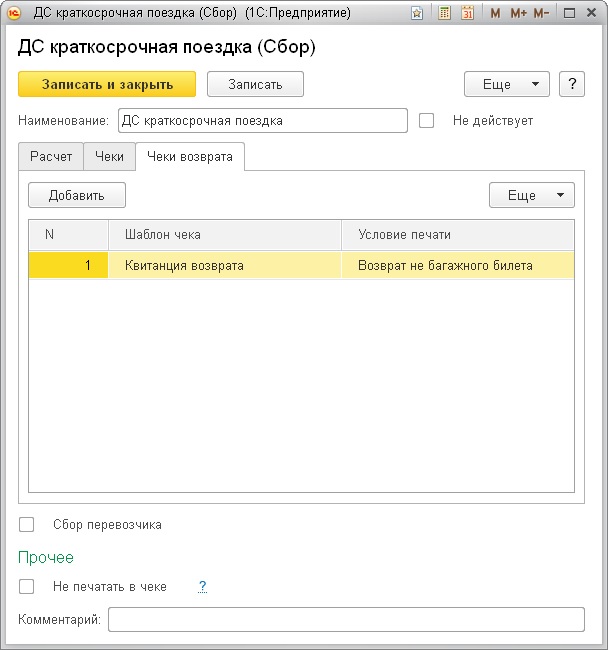Switch to the 'Расчет' tab
This screenshot has height=650, width=608.
pos(51,157)
